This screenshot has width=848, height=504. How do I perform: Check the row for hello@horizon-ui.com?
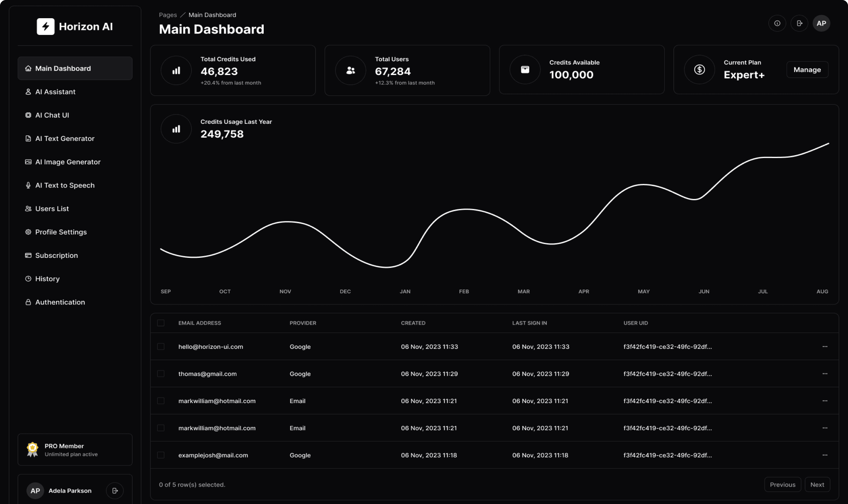(161, 347)
